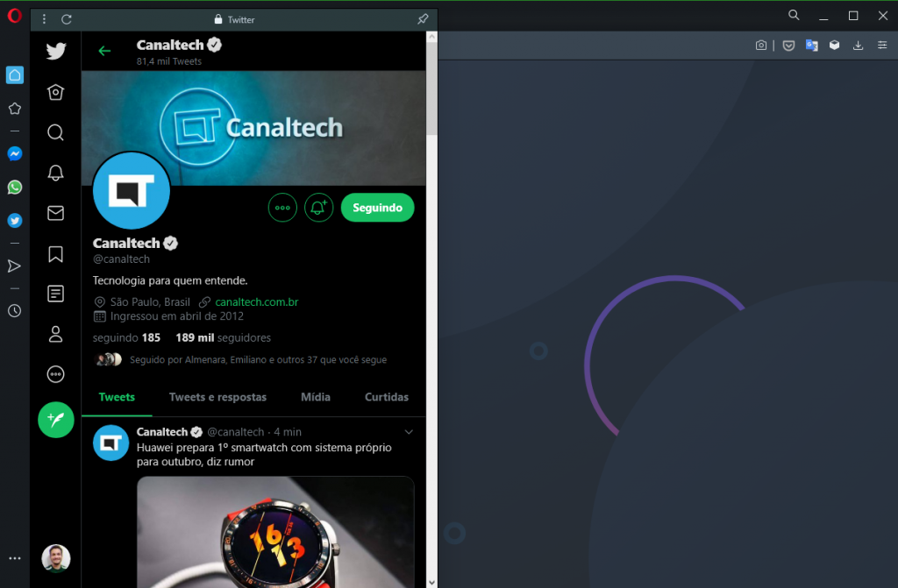The height and width of the screenshot is (588, 898).
Task: Open canaltech.com.br link
Action: point(257,301)
